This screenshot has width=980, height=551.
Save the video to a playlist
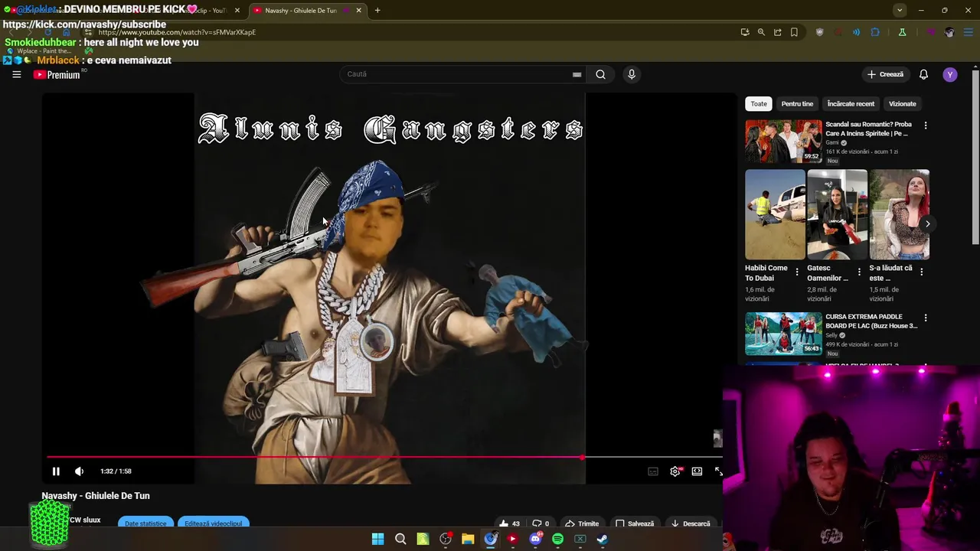[635, 523]
